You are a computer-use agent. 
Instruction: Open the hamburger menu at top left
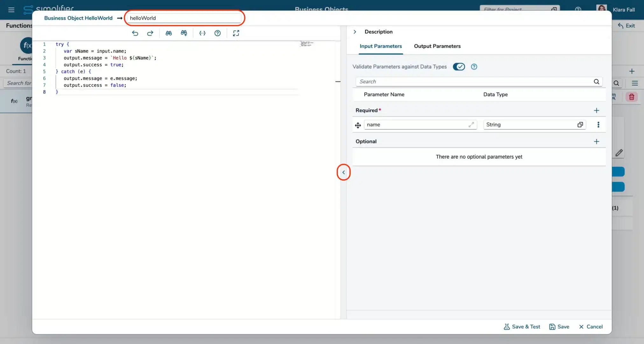click(x=11, y=10)
